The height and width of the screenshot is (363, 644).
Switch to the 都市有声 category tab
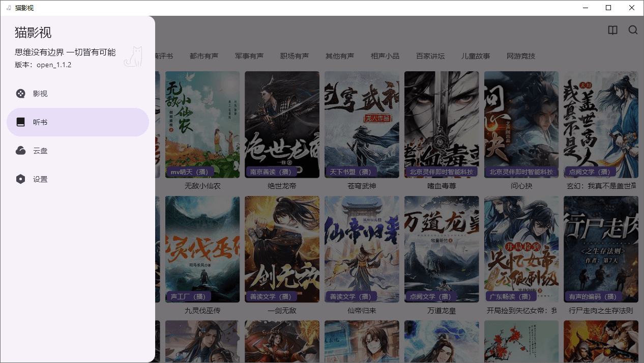coord(204,56)
